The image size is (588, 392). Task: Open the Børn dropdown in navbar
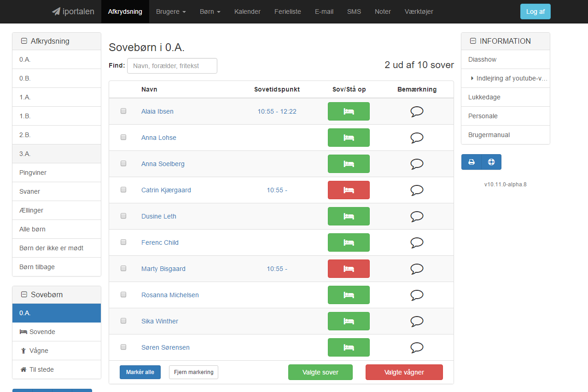pyautogui.click(x=210, y=12)
